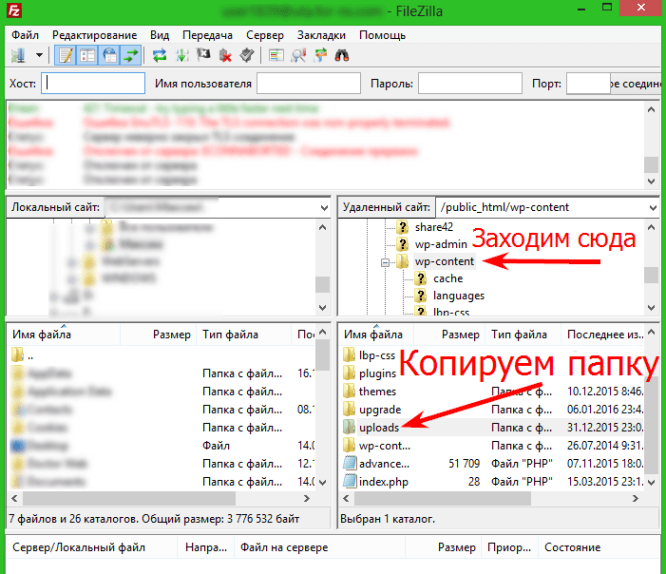Viewport: 666px width, 574px height.
Task: Select uploads folder in remote file list
Action: click(379, 427)
